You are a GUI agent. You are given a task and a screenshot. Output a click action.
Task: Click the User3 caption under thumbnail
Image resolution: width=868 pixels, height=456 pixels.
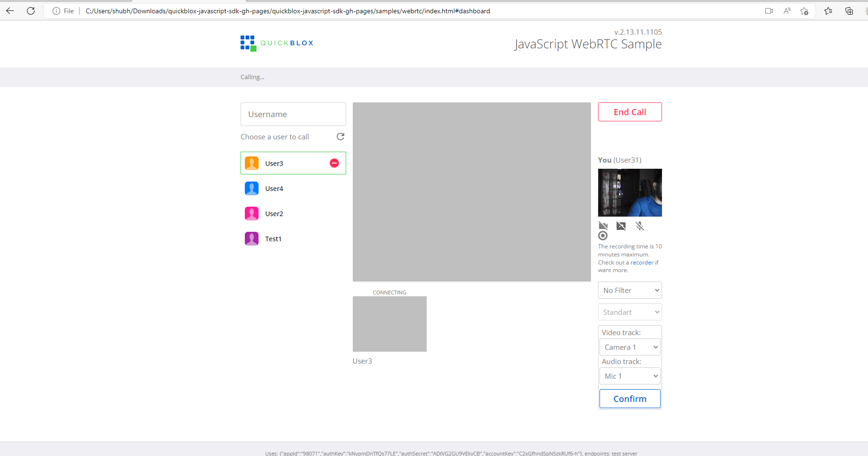click(362, 361)
